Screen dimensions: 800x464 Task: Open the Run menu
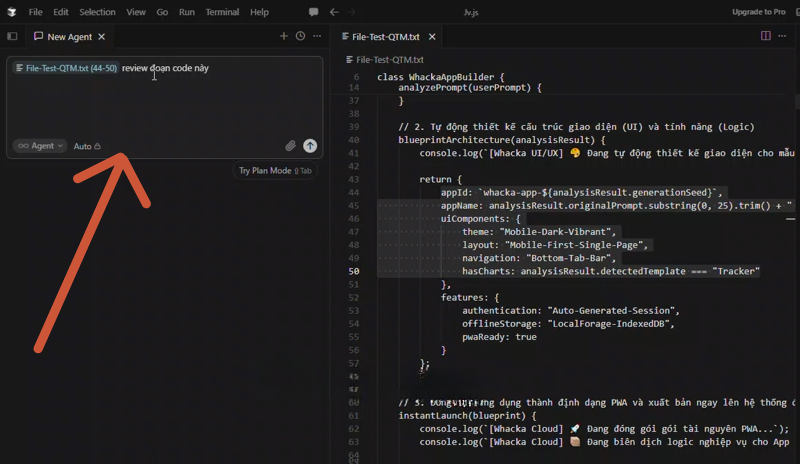click(x=187, y=12)
